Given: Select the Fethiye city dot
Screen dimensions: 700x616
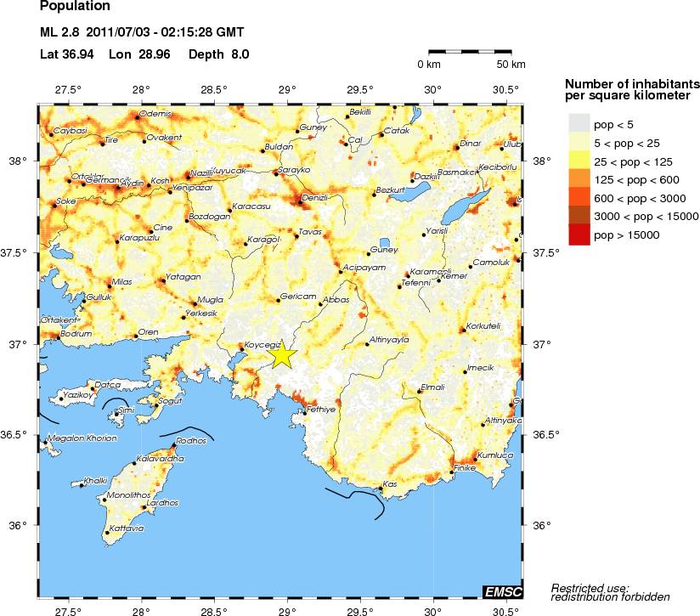Looking at the screenshot, I should tap(305, 413).
